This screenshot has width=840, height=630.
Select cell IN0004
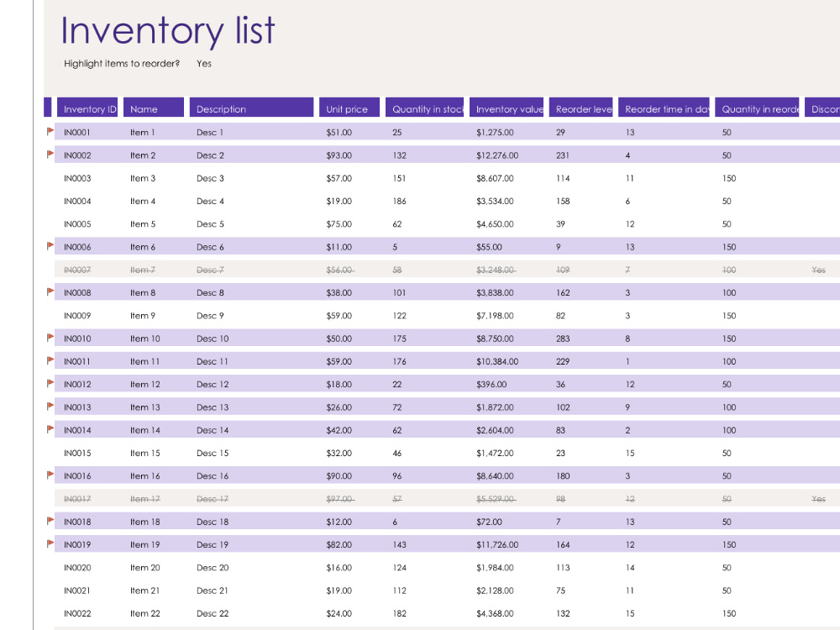tap(77, 201)
